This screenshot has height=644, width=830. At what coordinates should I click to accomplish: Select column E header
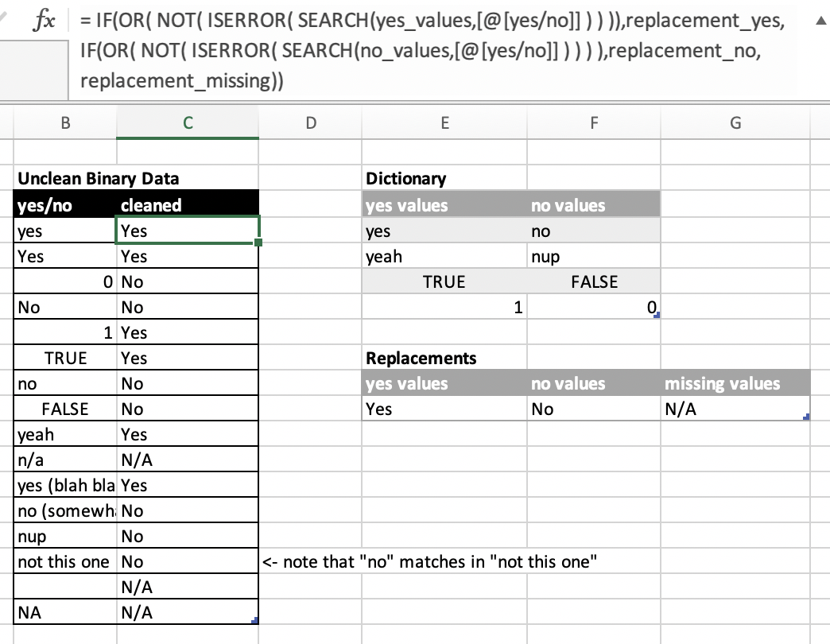pyautogui.click(x=444, y=123)
